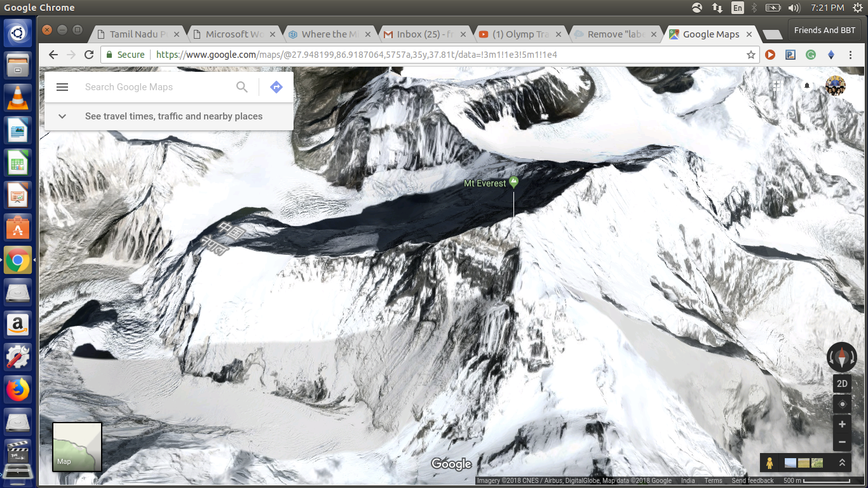868x488 pixels.
Task: Open directions with the blue arrow icon
Action: [276, 87]
